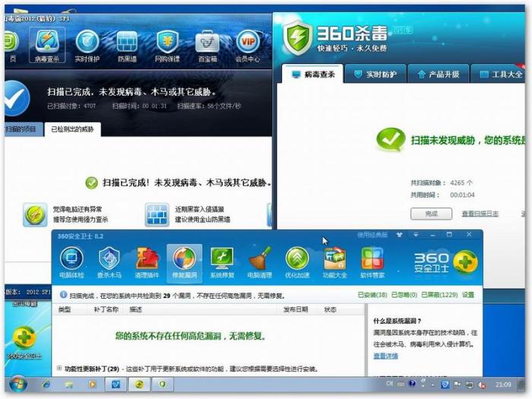532x399 pixels.
Task: Open 防黑墙 firewall icon in Kingsoft
Action: pos(127,46)
